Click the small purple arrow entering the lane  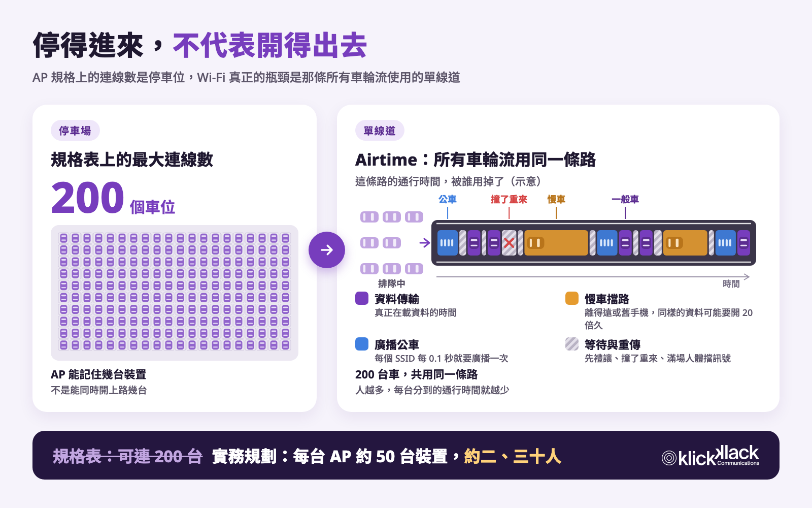click(425, 243)
